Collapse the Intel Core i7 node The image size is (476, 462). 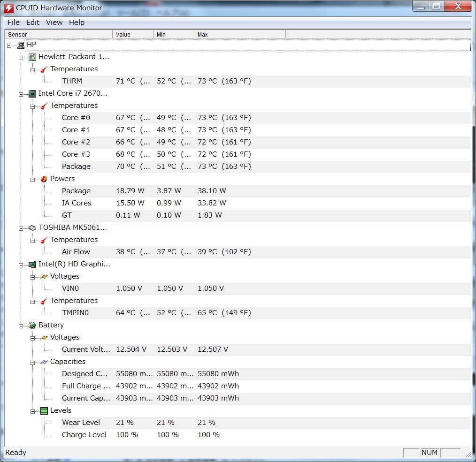point(21,94)
